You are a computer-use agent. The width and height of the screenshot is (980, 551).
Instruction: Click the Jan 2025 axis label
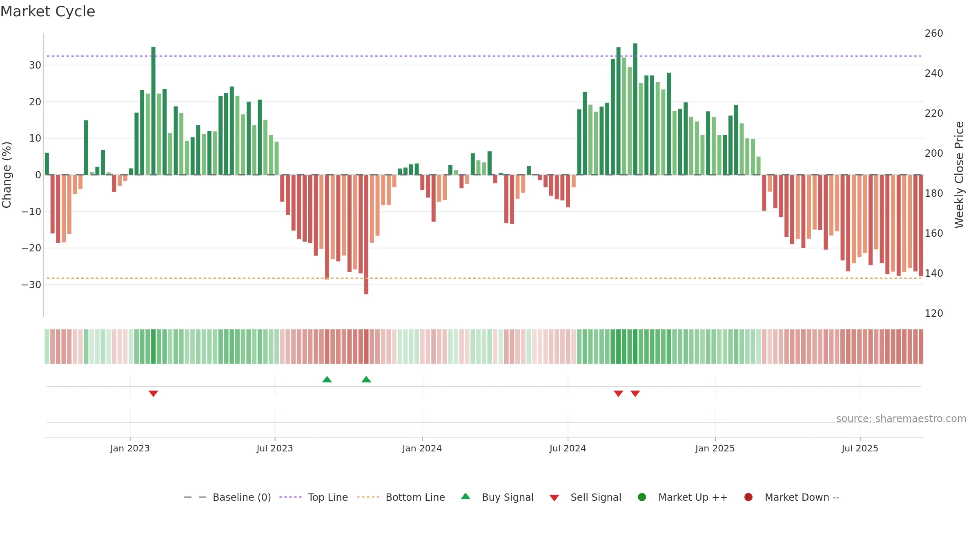tap(715, 449)
